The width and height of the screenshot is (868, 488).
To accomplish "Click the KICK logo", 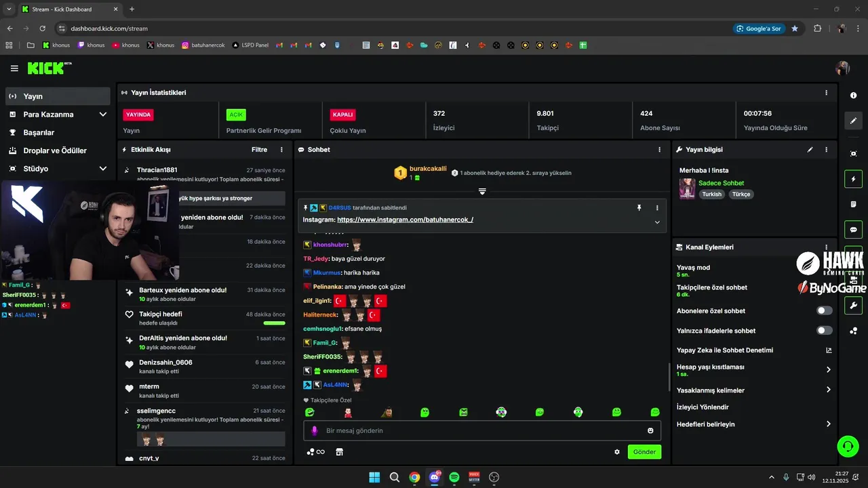I will point(49,68).
